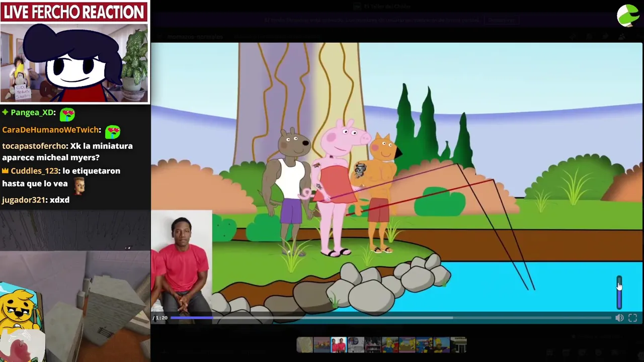Click 'LIVE FERCHO REACTION' banner title
The width and height of the screenshot is (644, 362).
[x=74, y=12]
